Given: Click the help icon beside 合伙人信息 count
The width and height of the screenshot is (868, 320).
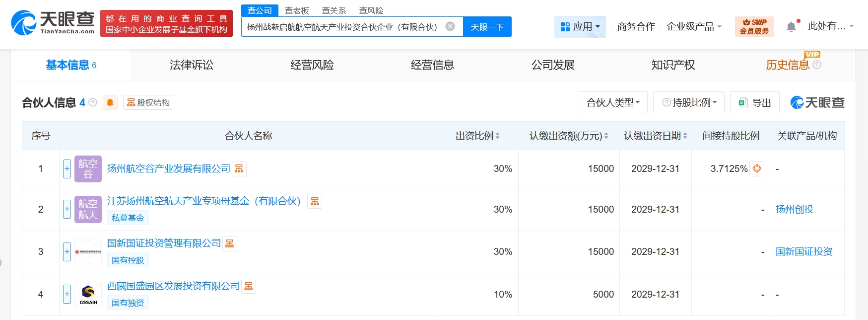Looking at the screenshot, I should (93, 102).
